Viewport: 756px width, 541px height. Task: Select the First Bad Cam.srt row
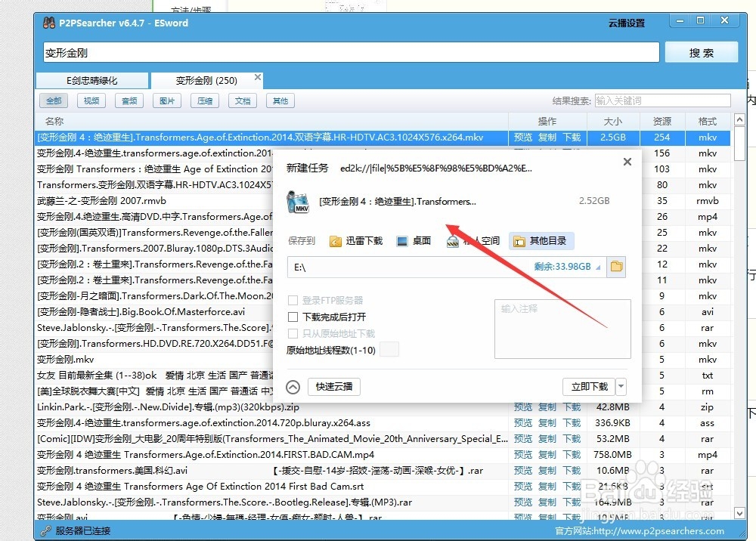click(383, 487)
